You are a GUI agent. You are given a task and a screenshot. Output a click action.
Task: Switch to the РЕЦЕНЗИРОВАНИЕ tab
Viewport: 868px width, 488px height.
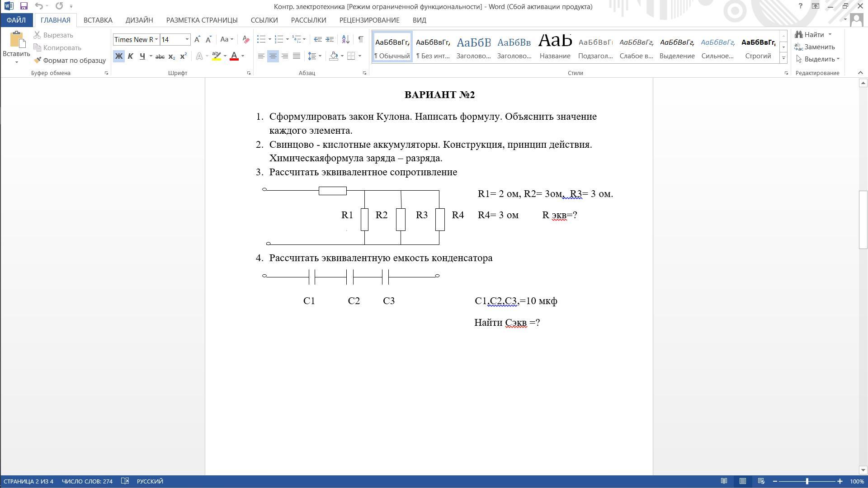click(x=369, y=20)
